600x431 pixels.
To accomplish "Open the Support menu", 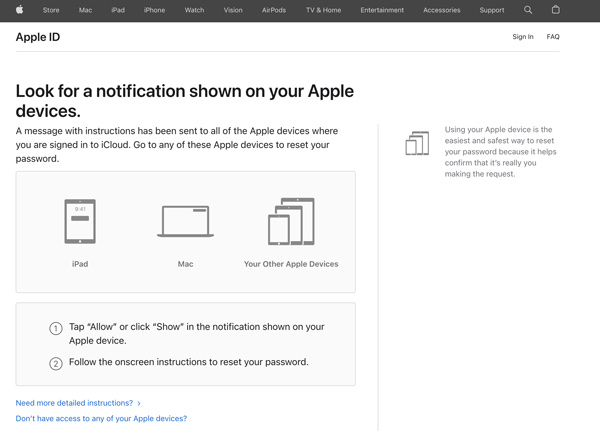I will click(x=492, y=10).
